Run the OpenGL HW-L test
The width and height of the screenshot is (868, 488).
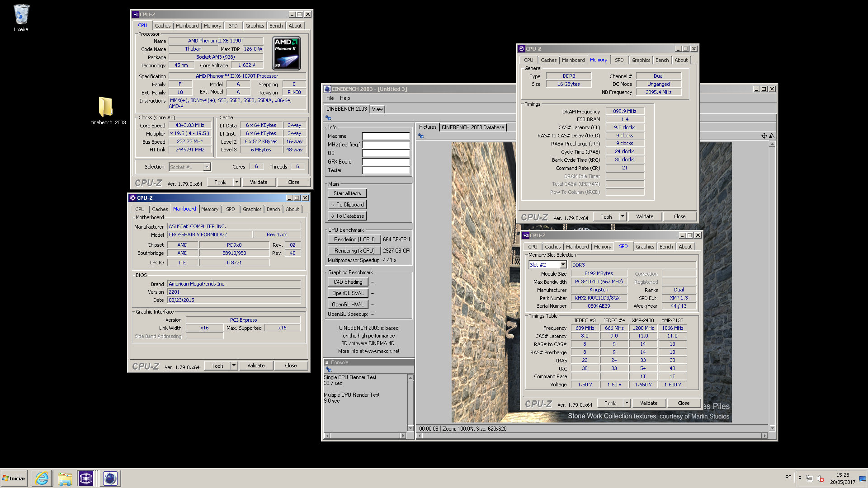[348, 305]
